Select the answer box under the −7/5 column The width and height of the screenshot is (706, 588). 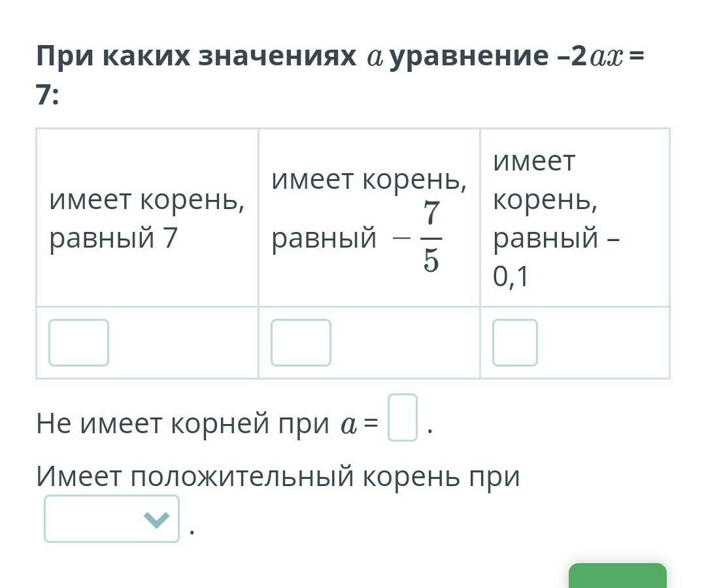click(301, 342)
